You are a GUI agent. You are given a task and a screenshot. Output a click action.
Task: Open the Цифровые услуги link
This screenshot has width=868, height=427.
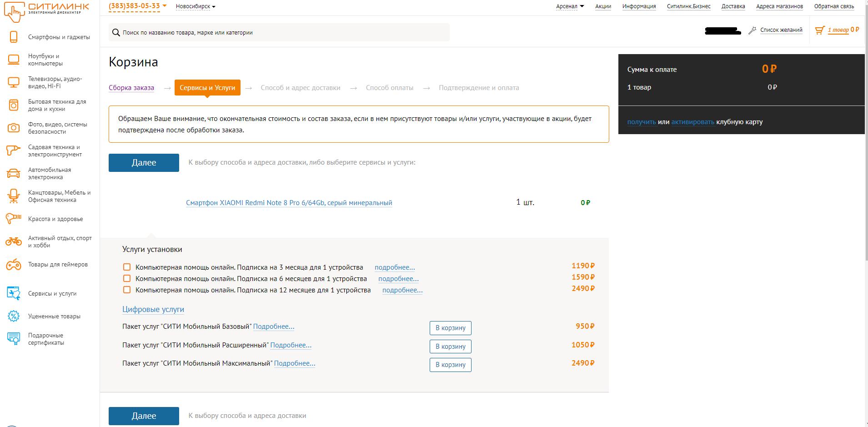tap(153, 309)
